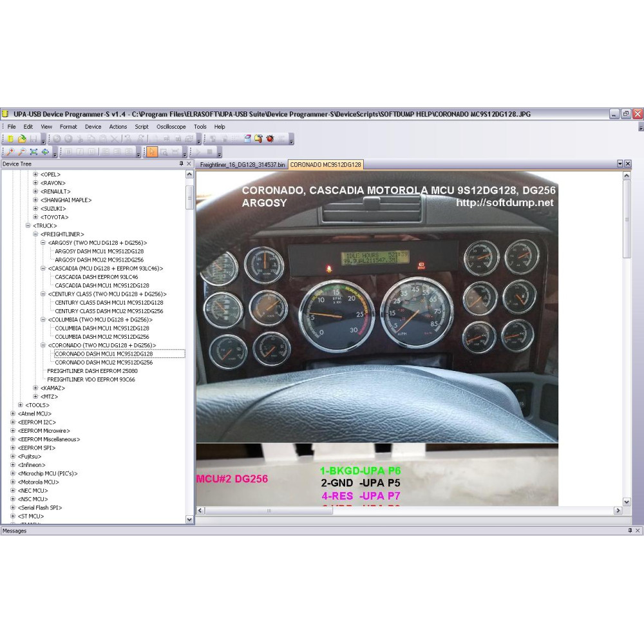
Task: Expand the KAMAZ tree node
Action: pyautogui.click(x=35, y=388)
